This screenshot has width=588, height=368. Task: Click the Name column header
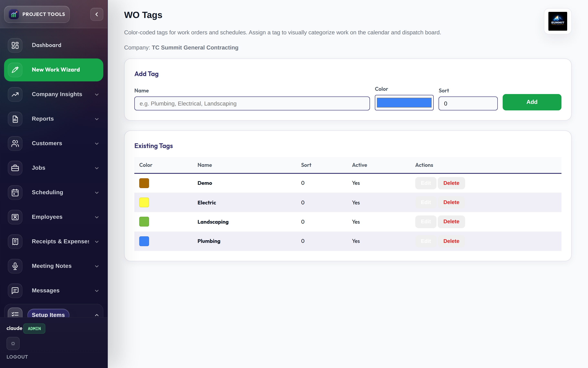(205, 165)
